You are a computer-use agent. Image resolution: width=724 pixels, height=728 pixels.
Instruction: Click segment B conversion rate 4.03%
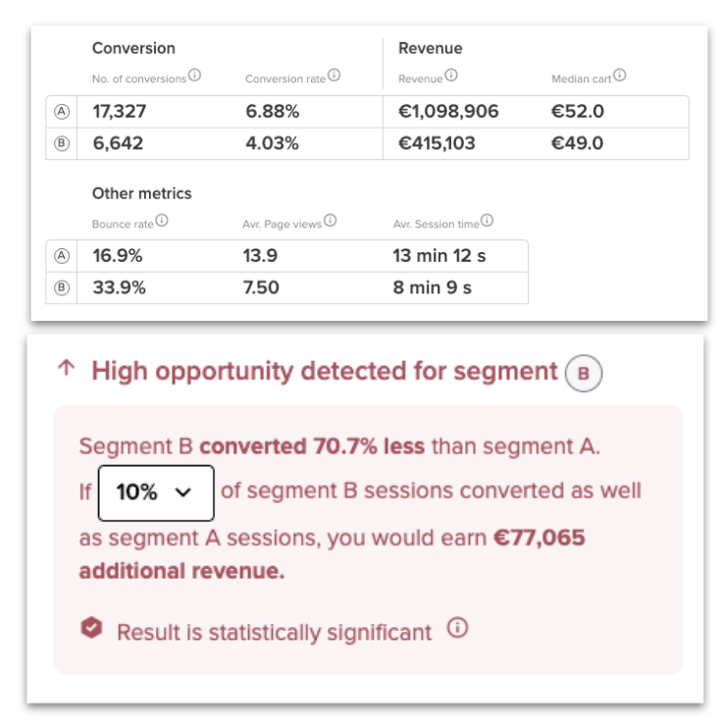point(273,143)
